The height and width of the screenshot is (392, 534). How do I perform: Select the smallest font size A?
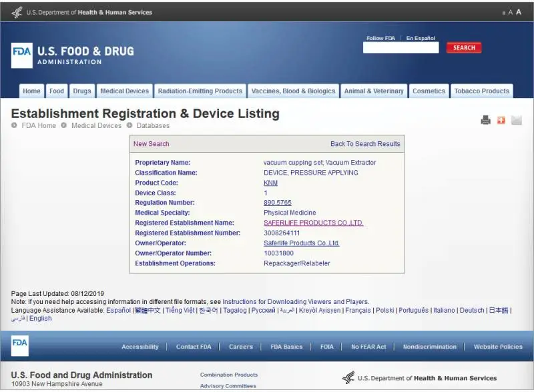click(x=504, y=13)
